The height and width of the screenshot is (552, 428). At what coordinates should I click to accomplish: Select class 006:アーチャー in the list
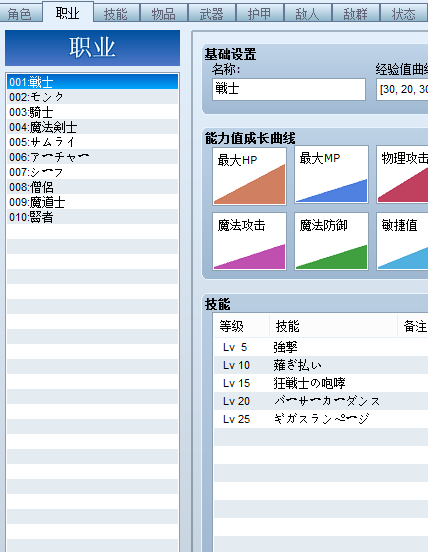[x=93, y=157]
